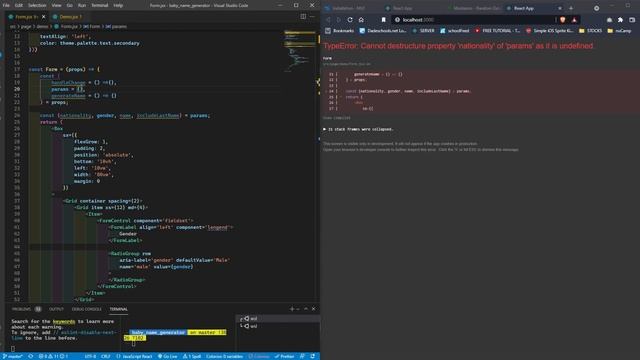Click the master branch in status bar
The width and height of the screenshot is (640, 360).
12,356
